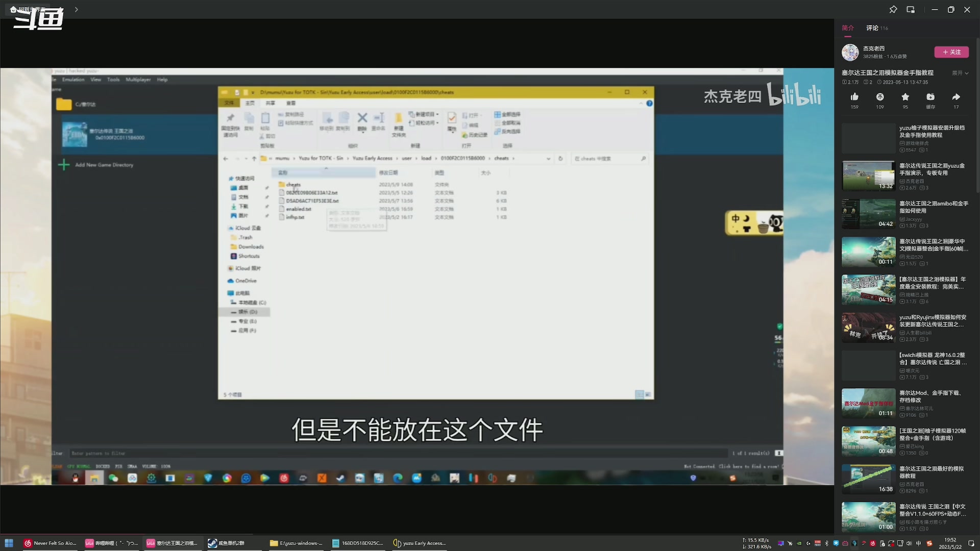The width and height of the screenshot is (980, 551).
Task: Open the 00:11 duration video thumbnail
Action: 869,252
